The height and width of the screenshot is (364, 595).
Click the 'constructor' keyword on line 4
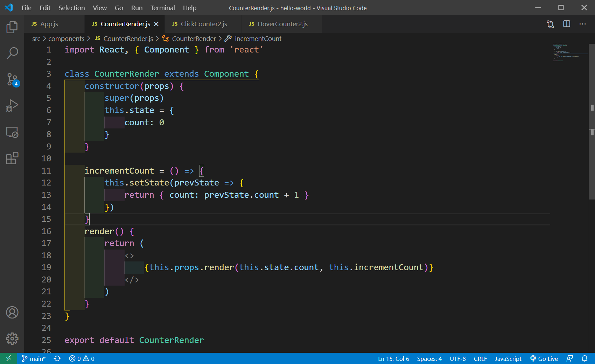click(112, 86)
